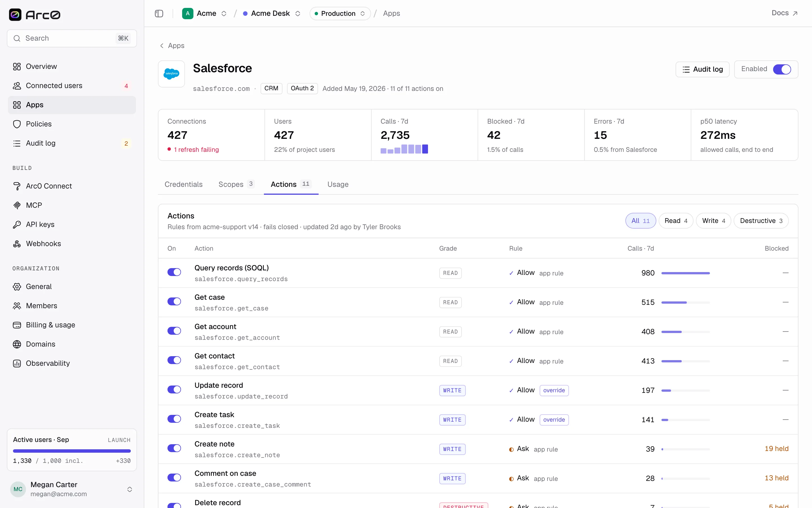Click the Overview grid icon
The image size is (812, 508).
(17, 67)
